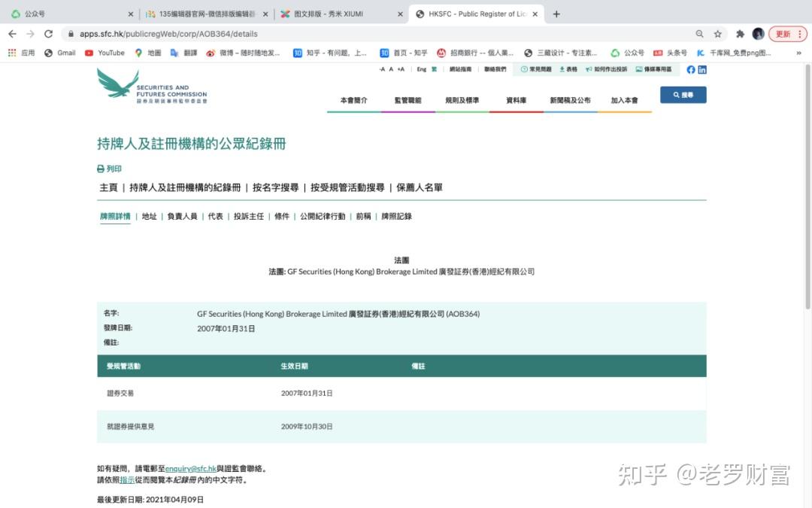Image resolution: width=812 pixels, height=508 pixels.
Task: Open the Chrome extensions puzzle icon
Action: (740, 34)
